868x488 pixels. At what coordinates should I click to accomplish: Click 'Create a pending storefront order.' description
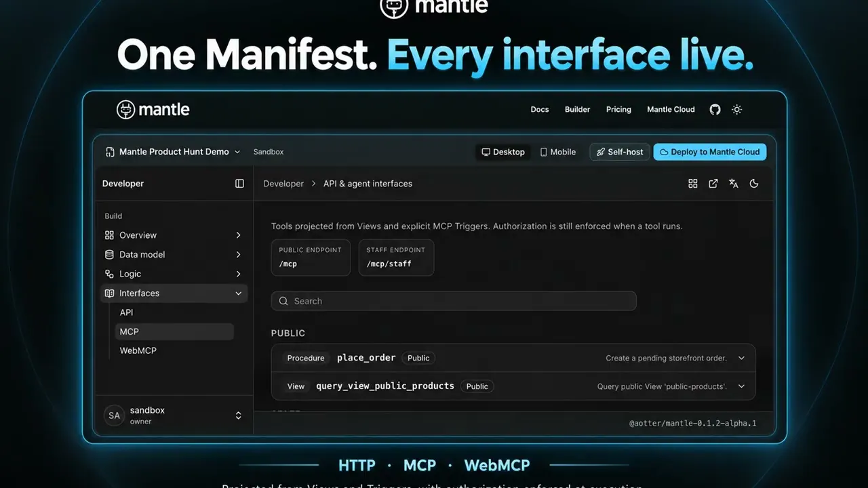pos(666,358)
